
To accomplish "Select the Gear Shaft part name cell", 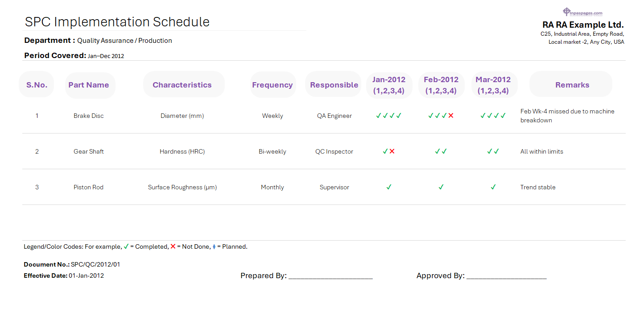I will 89,151.
